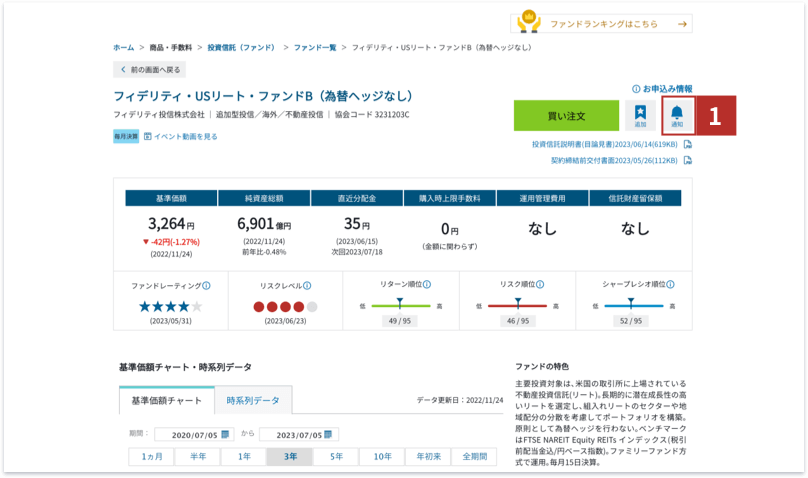Click info icon beside ファンドレーティング
Screen dimensions: 808x478
coord(207,286)
